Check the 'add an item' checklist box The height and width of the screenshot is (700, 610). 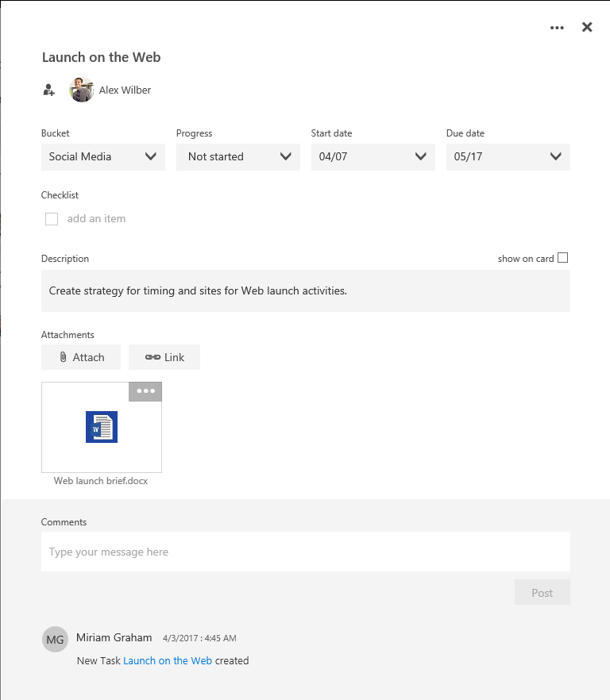(52, 218)
